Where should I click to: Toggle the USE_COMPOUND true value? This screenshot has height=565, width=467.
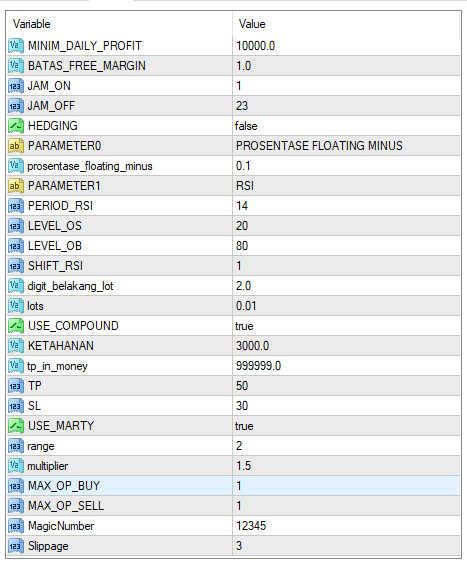pyautogui.click(x=346, y=326)
